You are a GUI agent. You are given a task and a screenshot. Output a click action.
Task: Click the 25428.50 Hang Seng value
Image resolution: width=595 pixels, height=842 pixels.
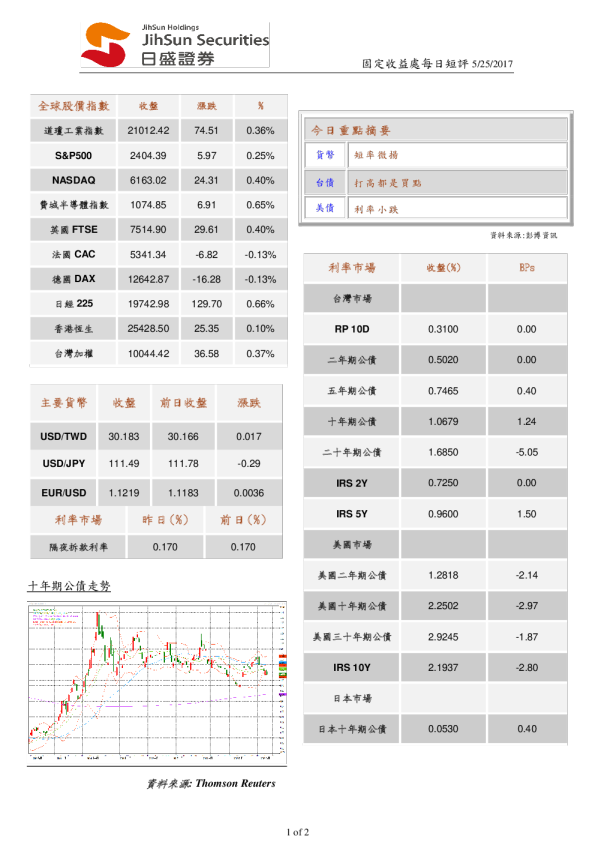(x=148, y=329)
